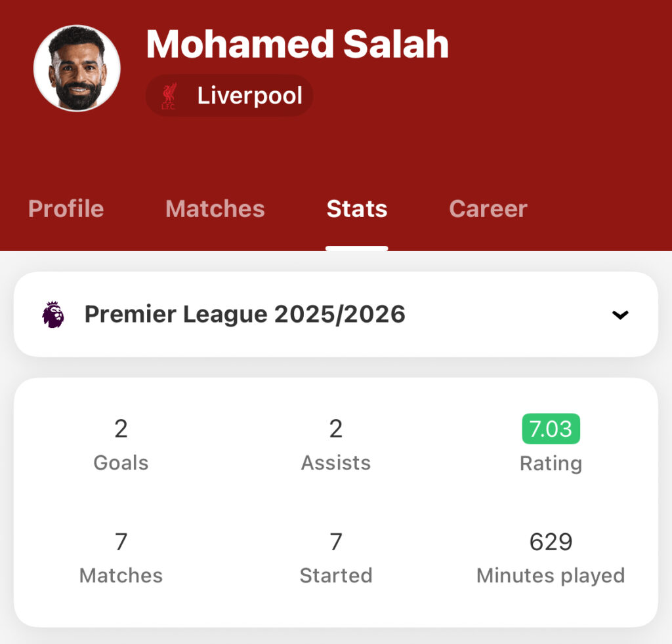The image size is (672, 644).
Task: Click the green 7.03 rating badge
Action: pyautogui.click(x=551, y=429)
